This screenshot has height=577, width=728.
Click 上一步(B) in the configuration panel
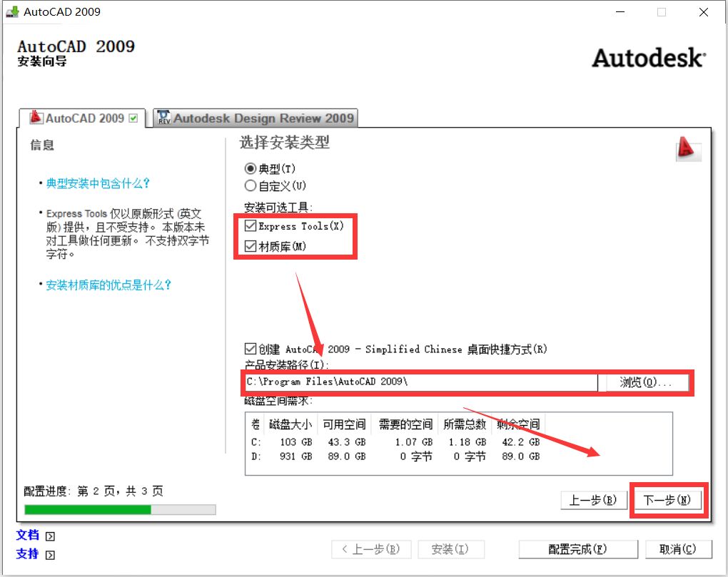pyautogui.click(x=593, y=500)
